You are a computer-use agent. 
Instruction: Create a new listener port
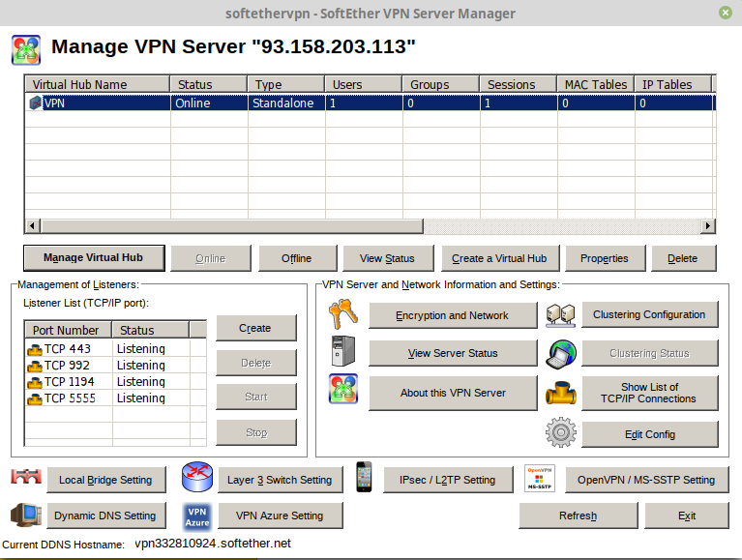(x=256, y=328)
